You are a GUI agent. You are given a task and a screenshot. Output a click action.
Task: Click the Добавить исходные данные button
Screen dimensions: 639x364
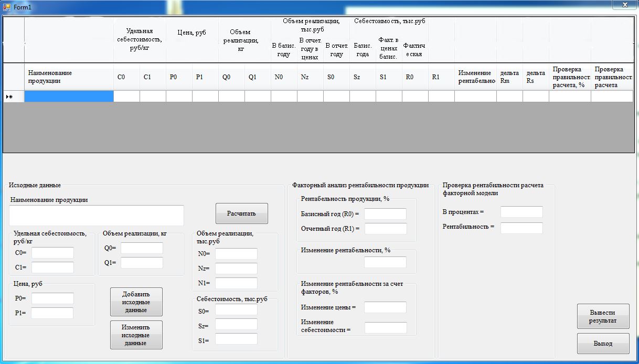(136, 302)
